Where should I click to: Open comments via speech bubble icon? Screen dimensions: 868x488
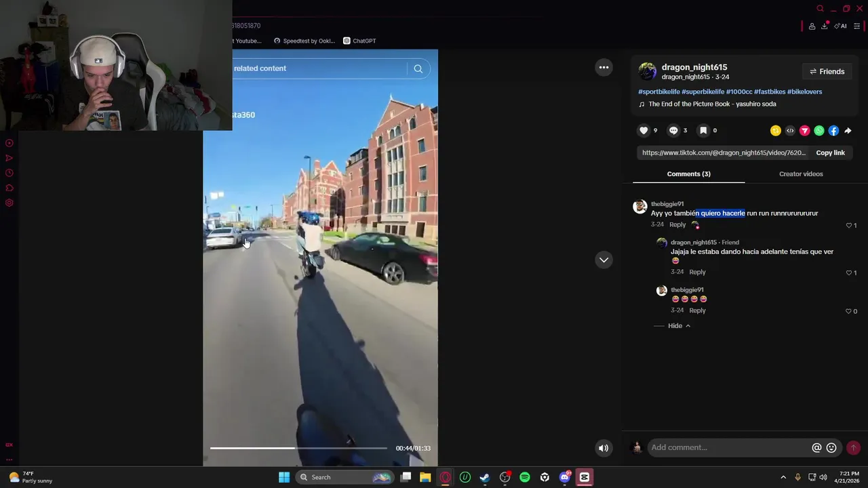click(673, 131)
